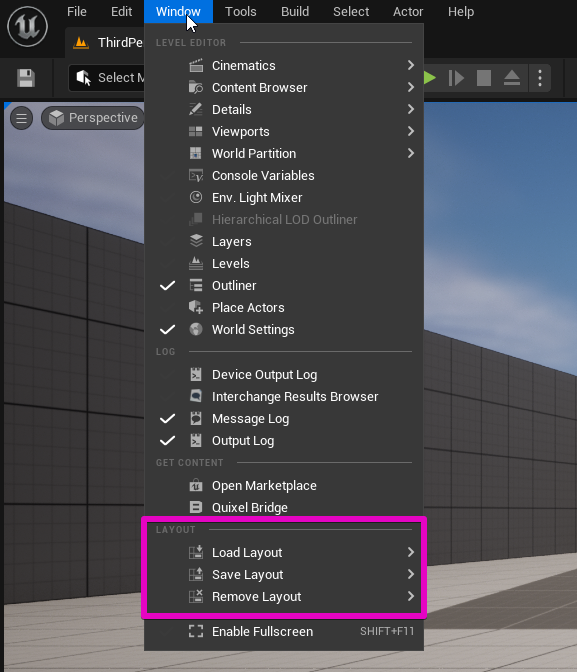Expand the Cinematics submenu arrow
The height and width of the screenshot is (672, 577).
pyautogui.click(x=411, y=65)
